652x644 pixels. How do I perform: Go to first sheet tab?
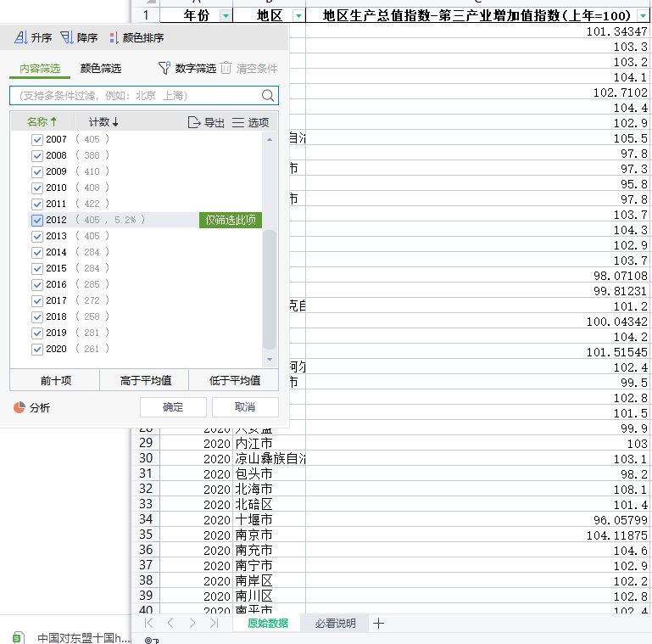point(148,623)
